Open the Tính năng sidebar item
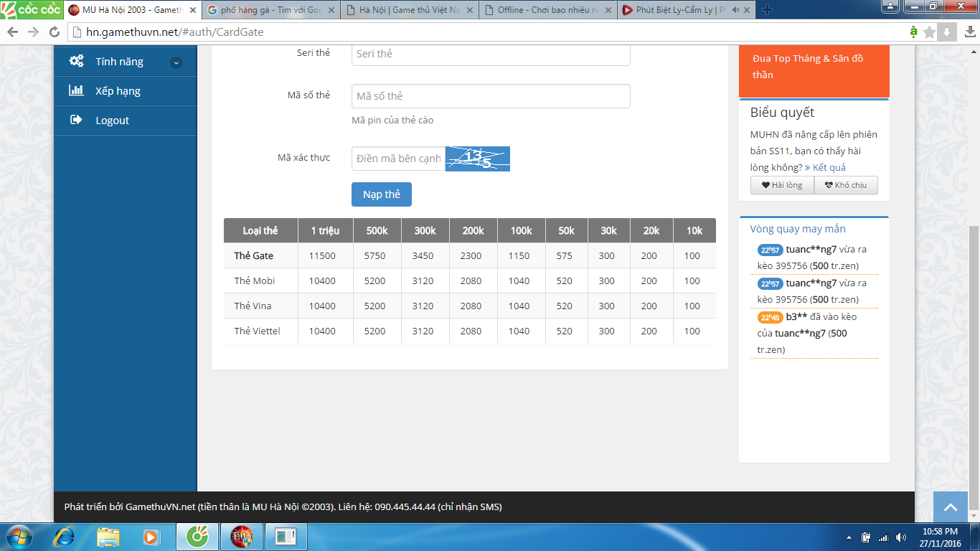980x551 pixels. click(125, 62)
